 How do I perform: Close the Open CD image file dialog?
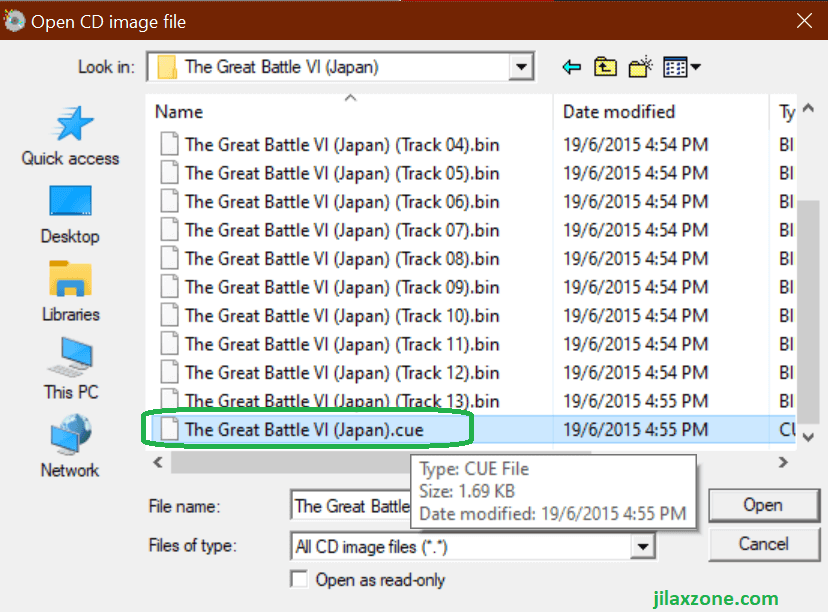tap(804, 21)
